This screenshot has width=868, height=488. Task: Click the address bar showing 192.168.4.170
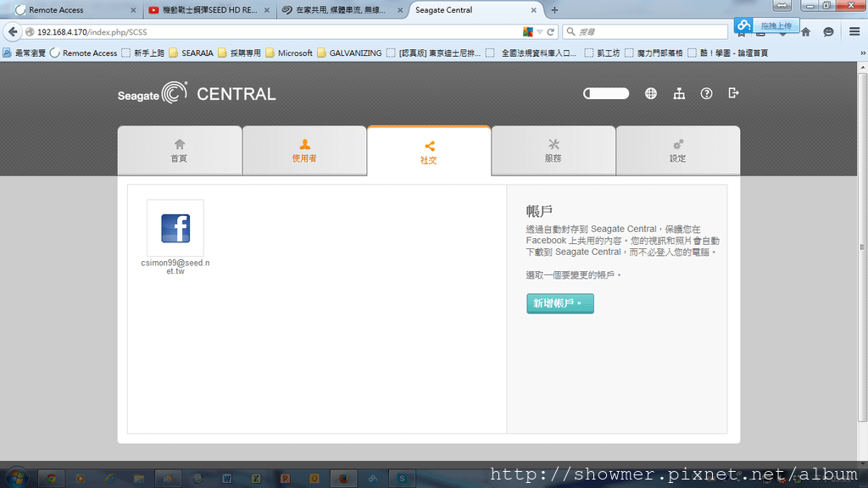pyautogui.click(x=277, y=32)
